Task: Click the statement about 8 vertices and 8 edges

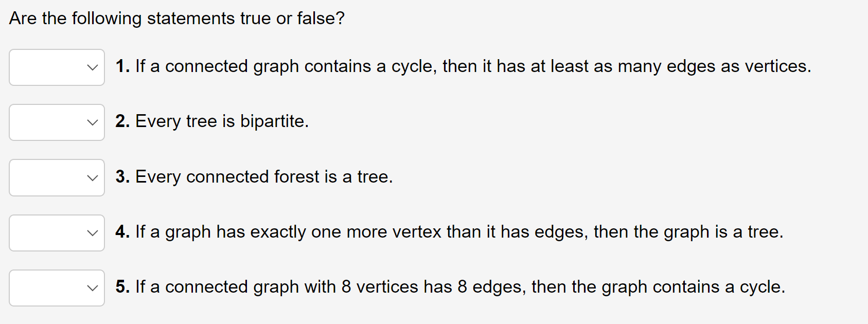Action: tap(450, 287)
